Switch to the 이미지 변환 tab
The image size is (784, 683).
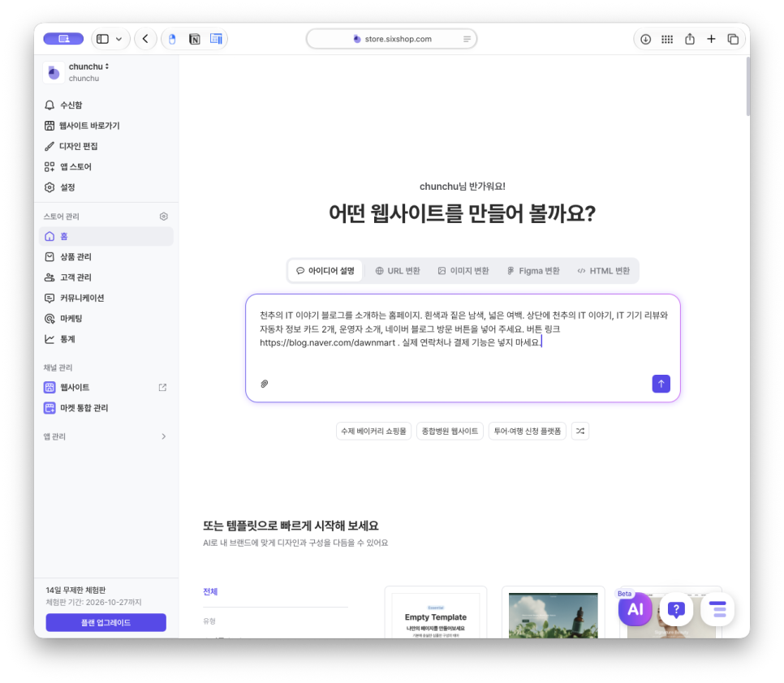coord(463,271)
